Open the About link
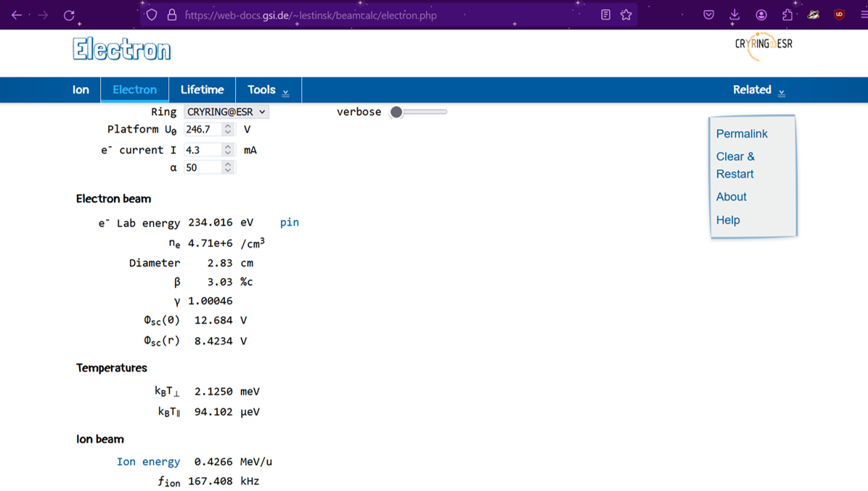Image resolution: width=868 pixels, height=491 pixels. 732,197
